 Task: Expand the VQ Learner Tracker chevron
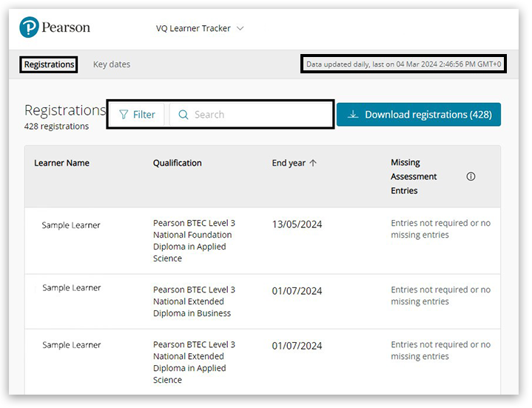[240, 29]
